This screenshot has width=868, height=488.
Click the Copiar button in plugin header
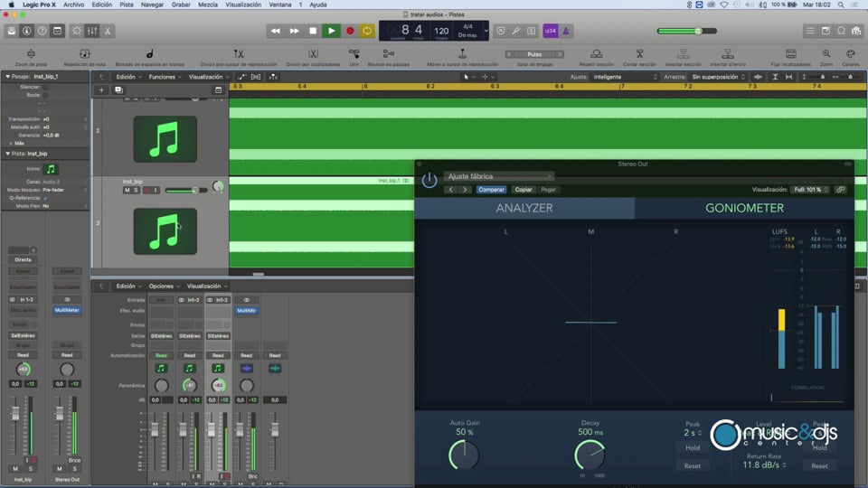click(524, 190)
